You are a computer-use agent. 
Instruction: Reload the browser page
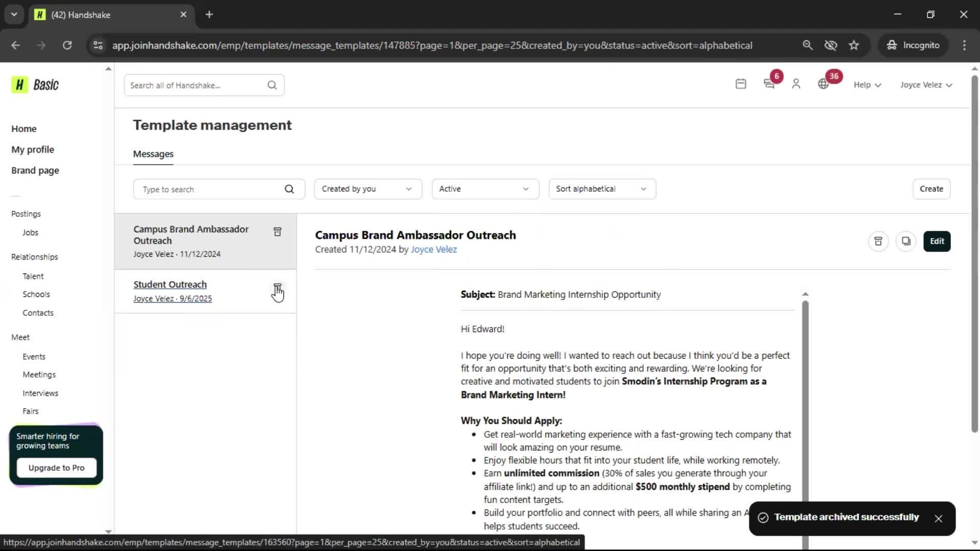pos(67,45)
